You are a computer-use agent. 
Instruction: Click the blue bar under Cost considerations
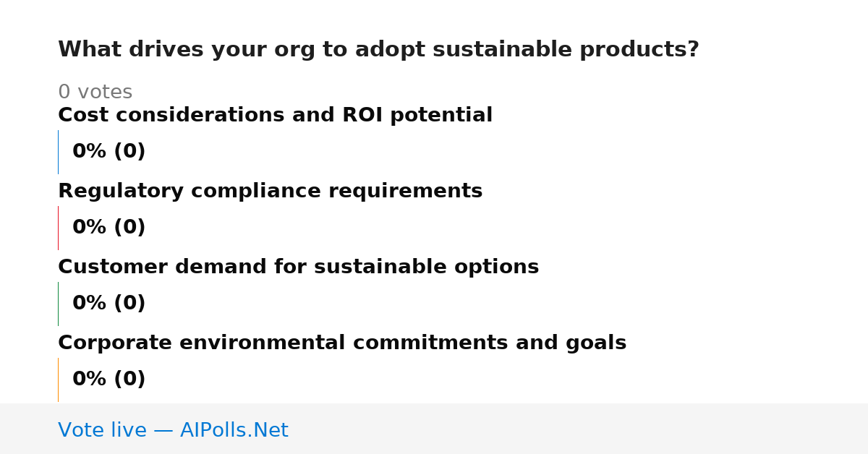(58, 152)
